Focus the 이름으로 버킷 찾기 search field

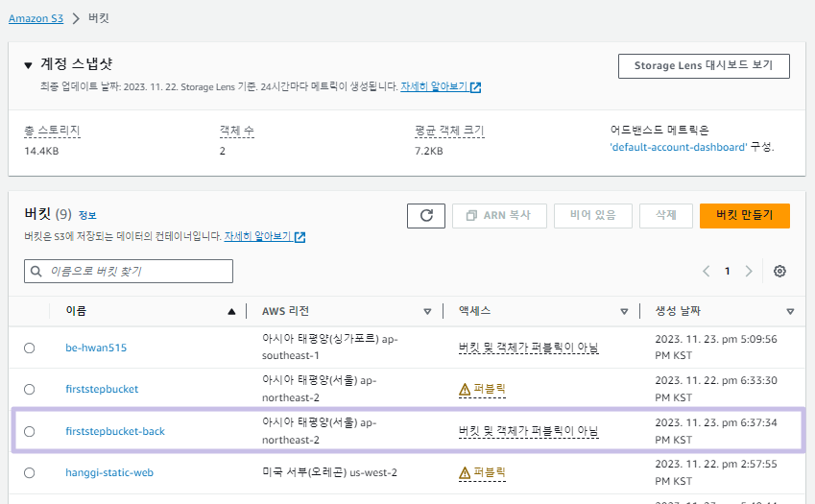(129, 272)
